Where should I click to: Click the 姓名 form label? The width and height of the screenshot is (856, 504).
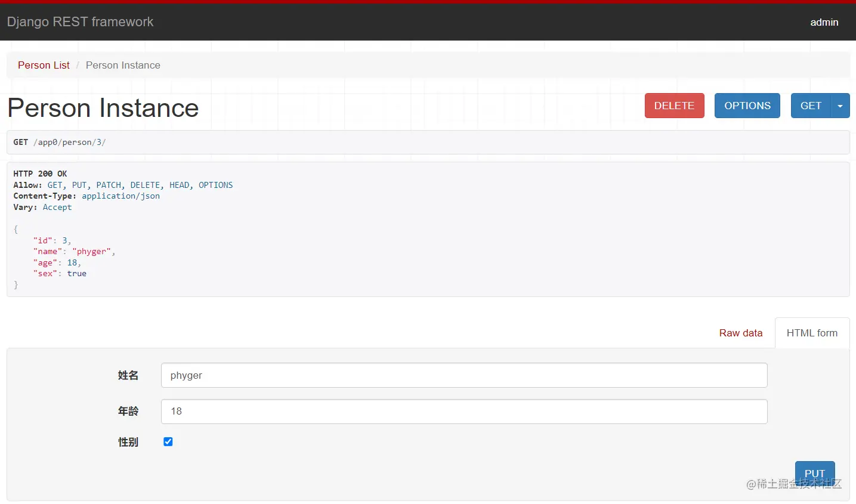tap(128, 375)
